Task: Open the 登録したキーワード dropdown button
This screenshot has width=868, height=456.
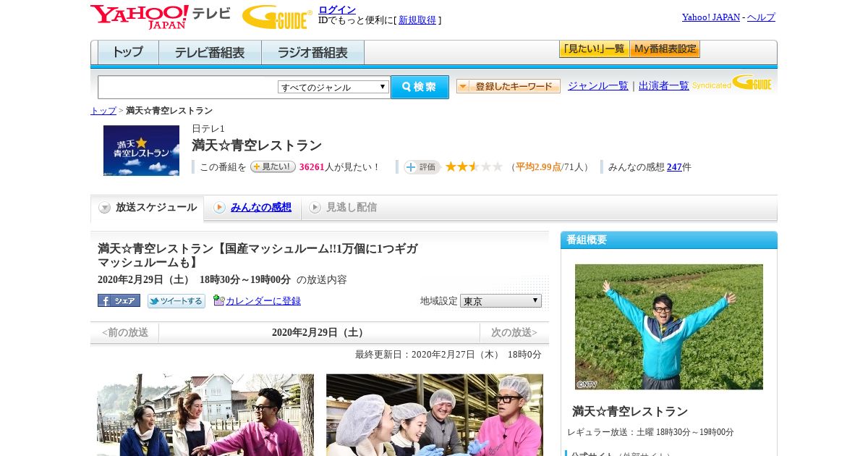Action: pyautogui.click(x=509, y=86)
